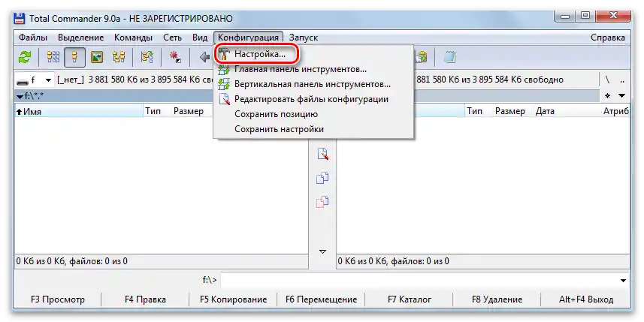Click the invert selection toolbar icon

(x=147, y=57)
